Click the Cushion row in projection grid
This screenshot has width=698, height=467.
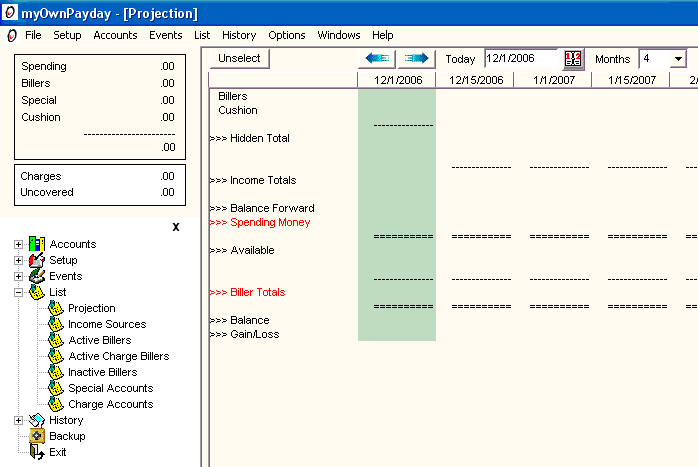tap(238, 110)
